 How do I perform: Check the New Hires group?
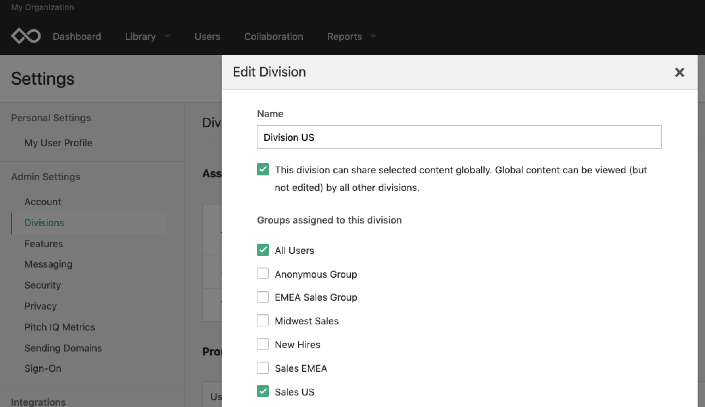[x=263, y=344]
